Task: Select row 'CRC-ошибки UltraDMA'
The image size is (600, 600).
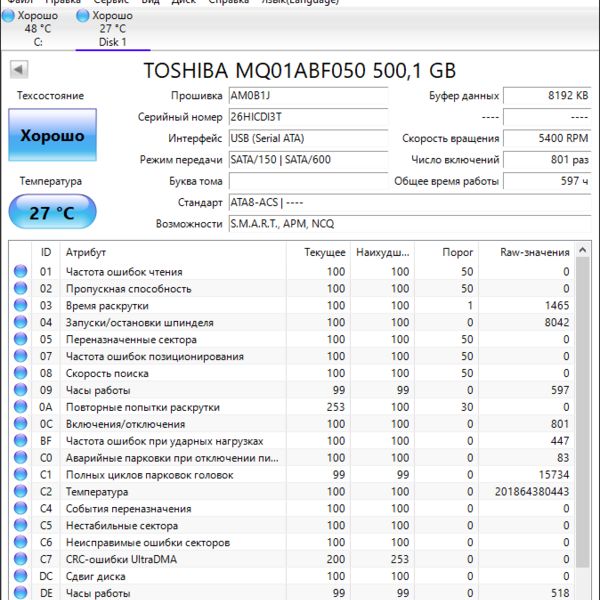Action: click(292, 559)
